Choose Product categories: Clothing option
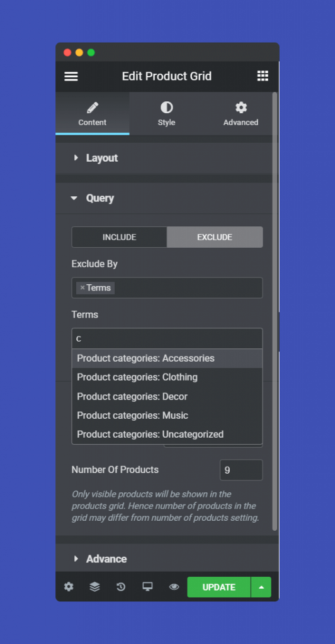The width and height of the screenshot is (335, 644). point(167,377)
